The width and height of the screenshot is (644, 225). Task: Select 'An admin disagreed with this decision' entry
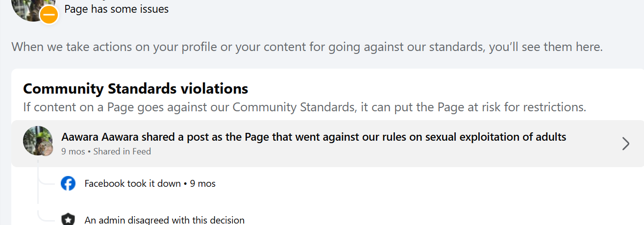[164, 220]
